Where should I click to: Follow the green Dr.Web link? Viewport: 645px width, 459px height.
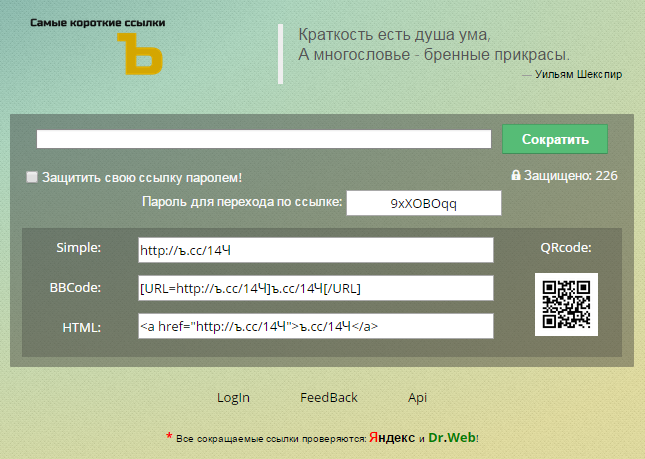(452, 438)
